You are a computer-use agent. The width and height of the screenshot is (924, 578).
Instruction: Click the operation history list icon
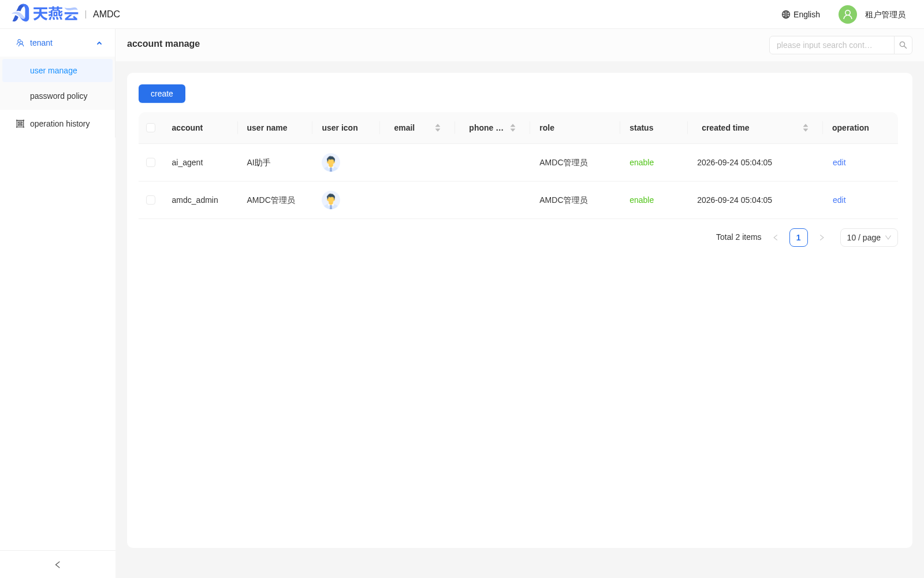[x=20, y=124]
